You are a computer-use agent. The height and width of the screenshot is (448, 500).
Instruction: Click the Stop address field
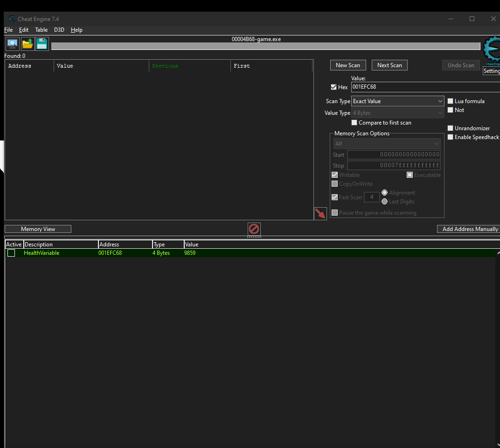(394, 165)
